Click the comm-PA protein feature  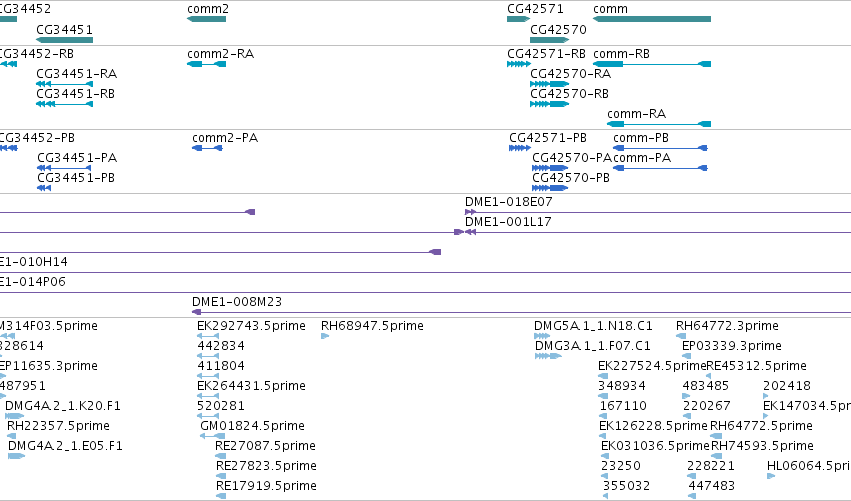coord(661,168)
